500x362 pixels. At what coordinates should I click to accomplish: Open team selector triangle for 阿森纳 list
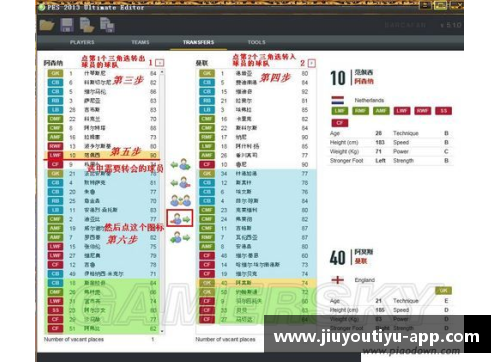tap(160, 63)
